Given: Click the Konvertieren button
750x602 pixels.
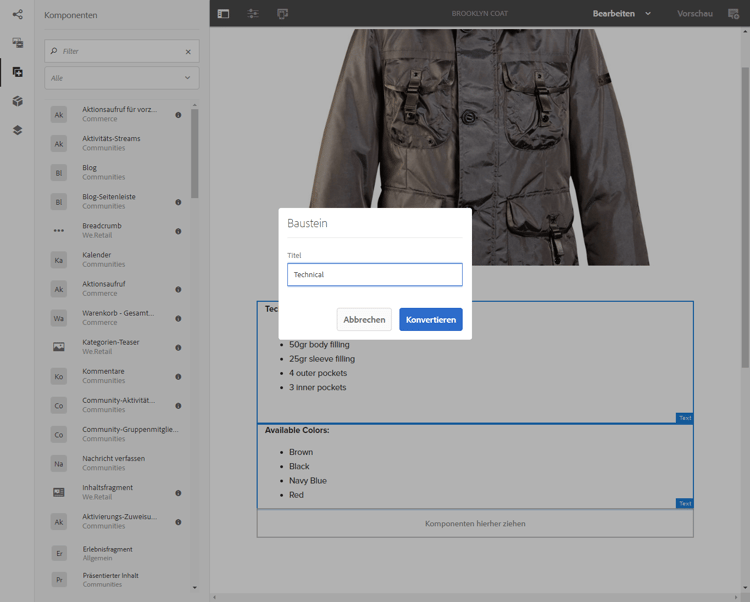Looking at the screenshot, I should (430, 320).
